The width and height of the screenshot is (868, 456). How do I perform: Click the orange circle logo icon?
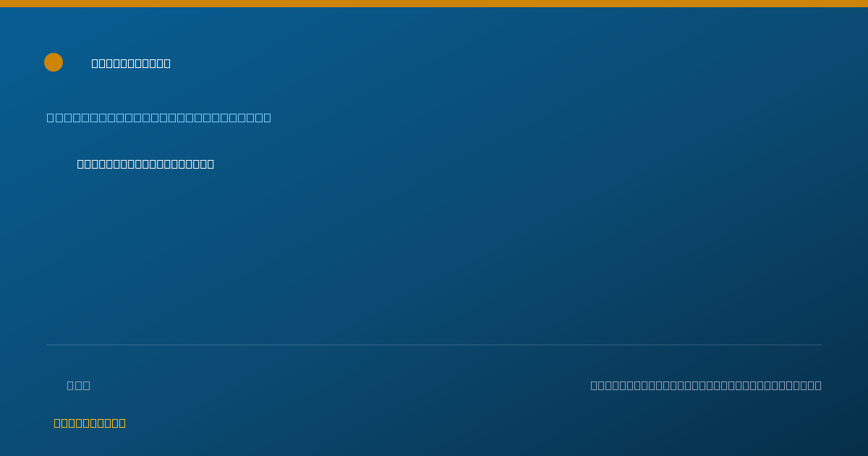pyautogui.click(x=54, y=62)
